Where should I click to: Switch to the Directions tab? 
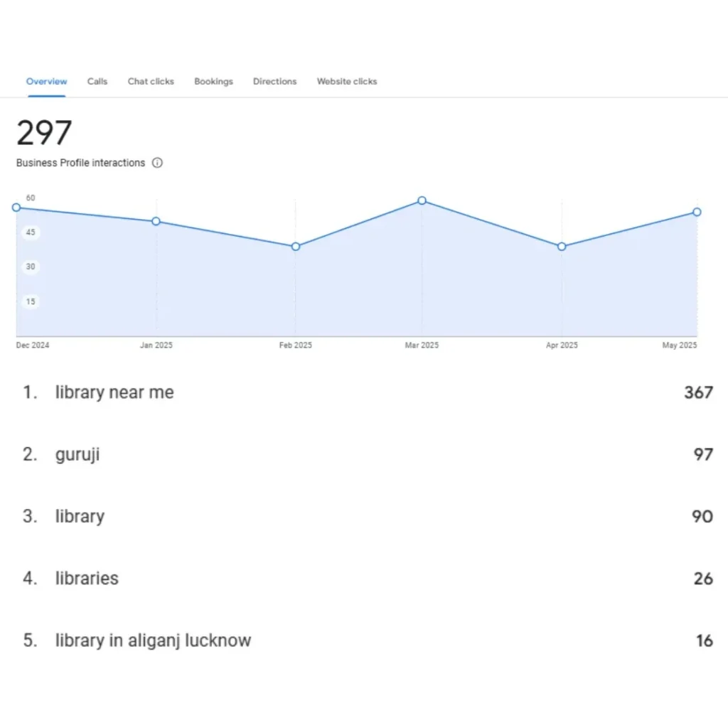274,81
